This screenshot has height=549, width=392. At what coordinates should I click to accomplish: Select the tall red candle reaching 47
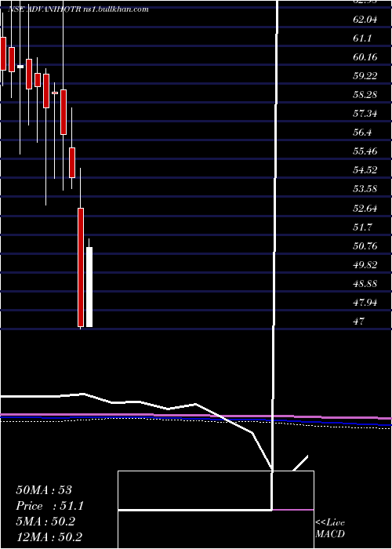pyautogui.click(x=81, y=267)
